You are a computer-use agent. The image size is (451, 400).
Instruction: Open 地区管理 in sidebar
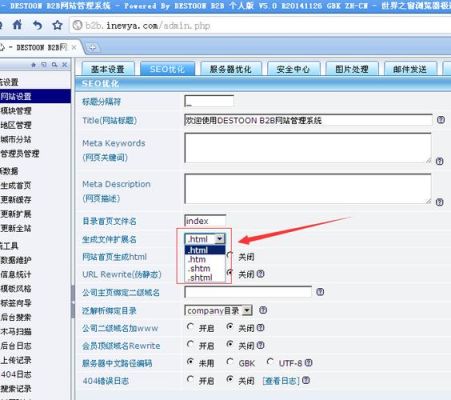(16, 125)
